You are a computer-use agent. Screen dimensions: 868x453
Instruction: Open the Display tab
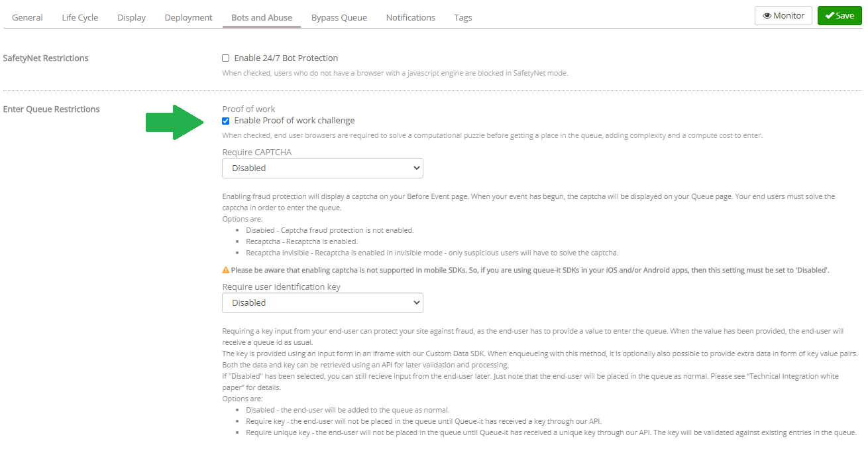coord(131,17)
